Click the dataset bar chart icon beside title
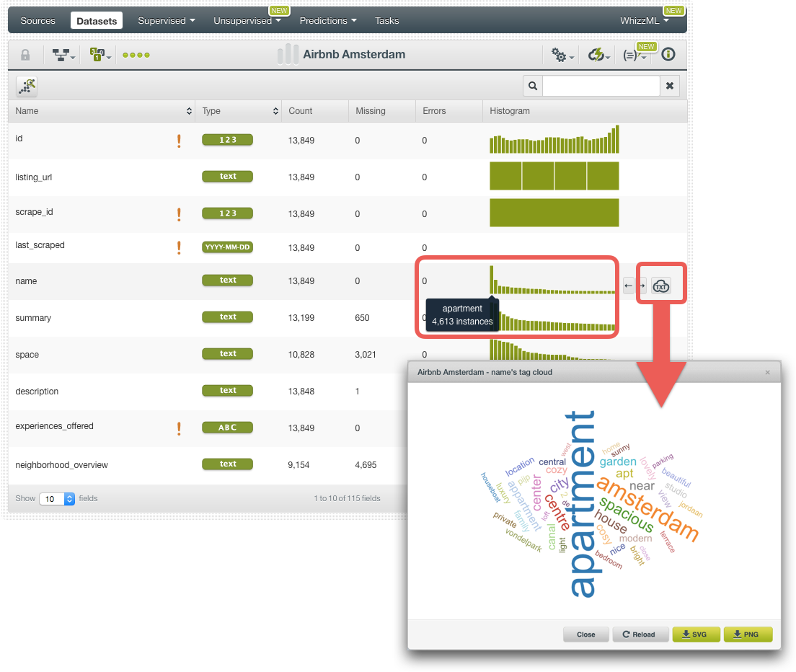Image resolution: width=796 pixels, height=672 pixels. (288, 54)
